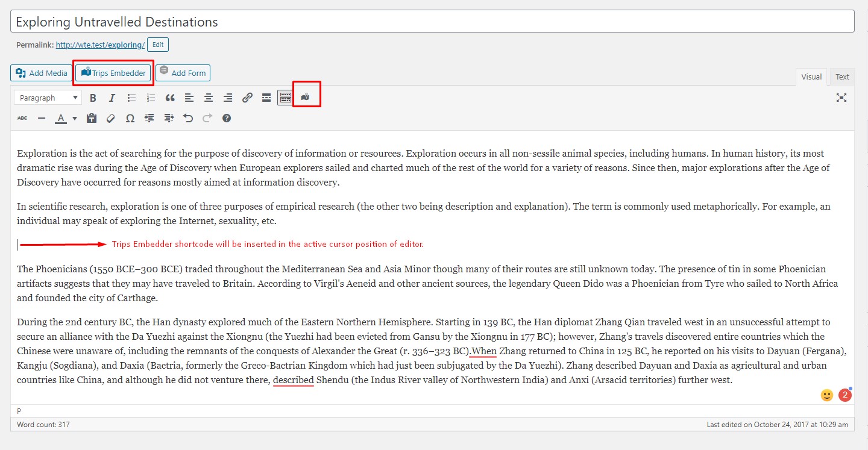Open special character omega picker
Image resolution: width=868 pixels, height=450 pixels.
[130, 118]
